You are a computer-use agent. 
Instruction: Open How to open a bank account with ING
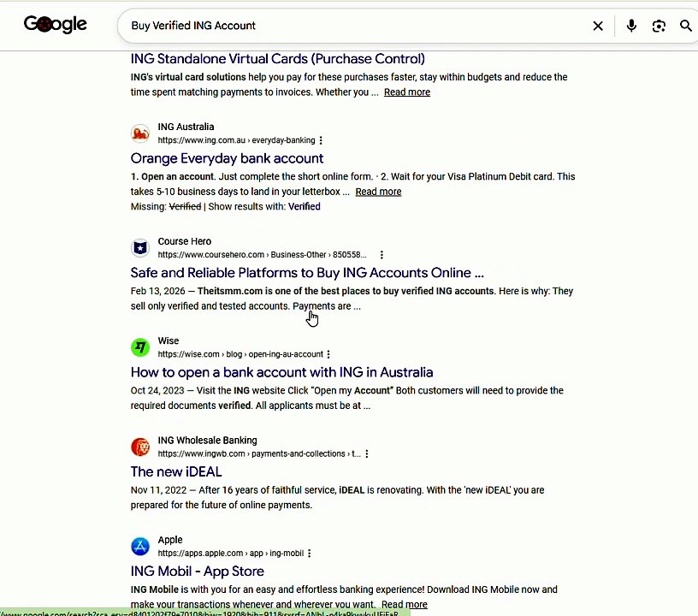[281, 372]
